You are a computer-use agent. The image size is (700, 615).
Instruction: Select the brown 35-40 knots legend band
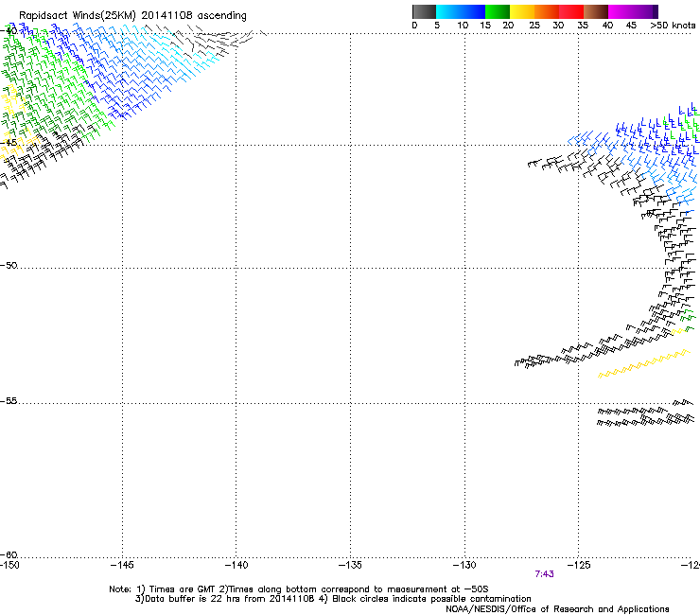tap(596, 11)
